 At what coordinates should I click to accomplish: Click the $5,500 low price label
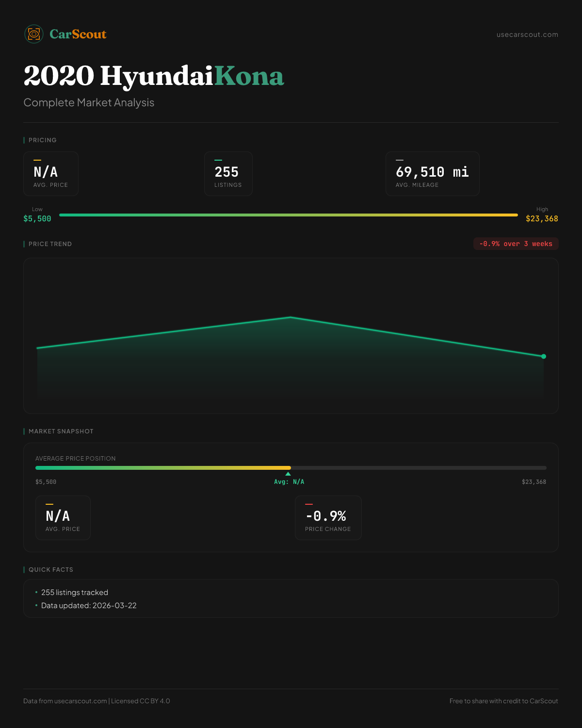point(37,219)
